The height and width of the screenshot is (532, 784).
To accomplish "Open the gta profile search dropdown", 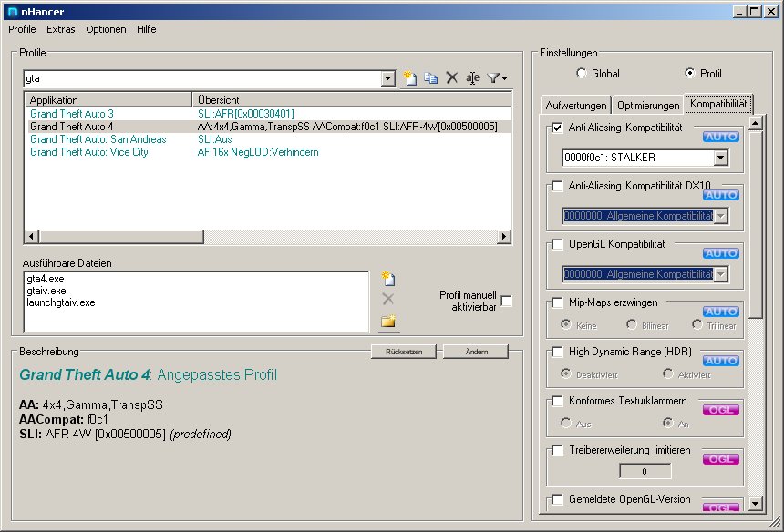I will pyautogui.click(x=388, y=78).
